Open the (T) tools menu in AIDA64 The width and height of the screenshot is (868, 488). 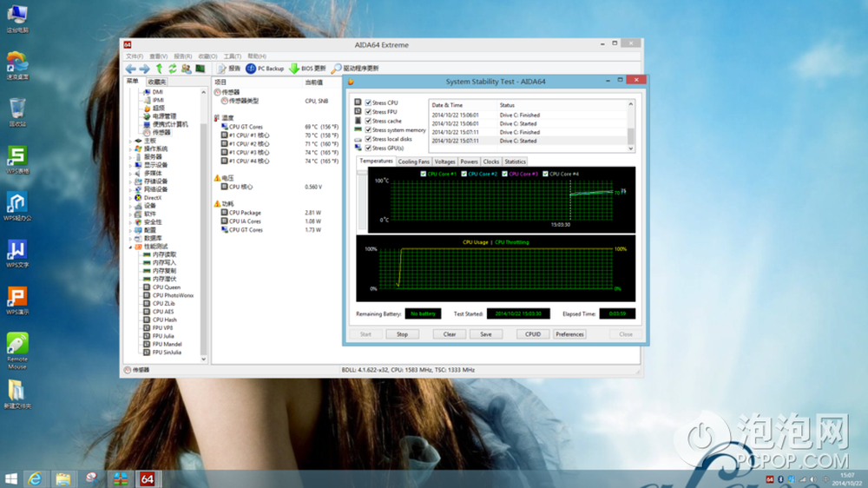pos(233,56)
